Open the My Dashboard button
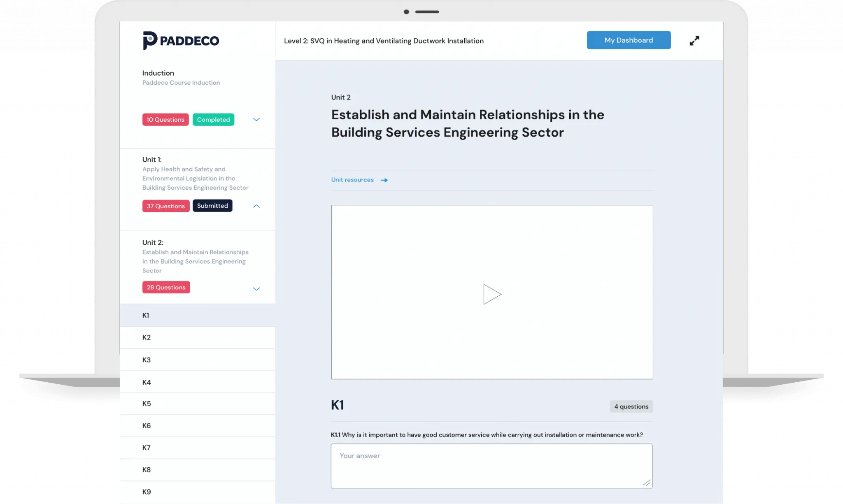Image resolution: width=843 pixels, height=504 pixels. pos(629,40)
